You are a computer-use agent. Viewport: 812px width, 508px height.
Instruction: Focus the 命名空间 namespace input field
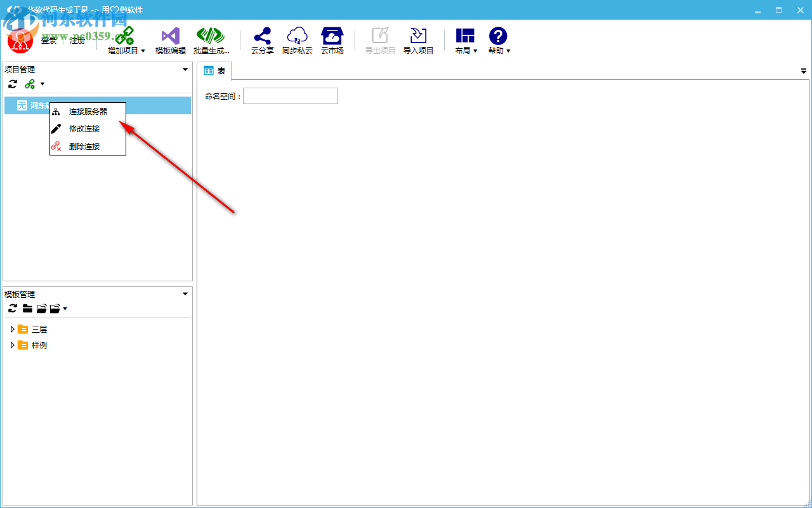291,96
